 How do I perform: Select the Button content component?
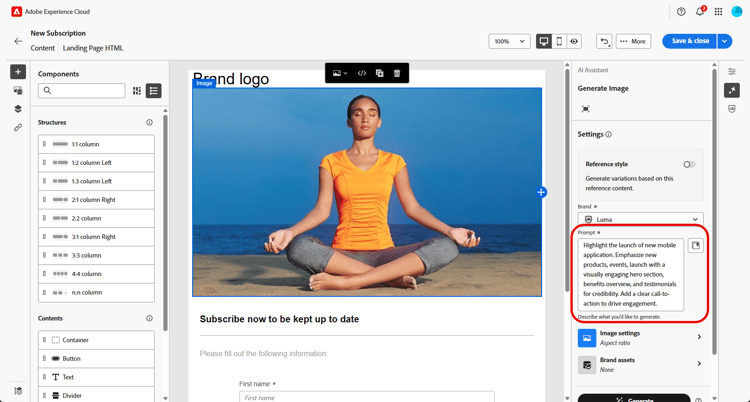click(96, 358)
